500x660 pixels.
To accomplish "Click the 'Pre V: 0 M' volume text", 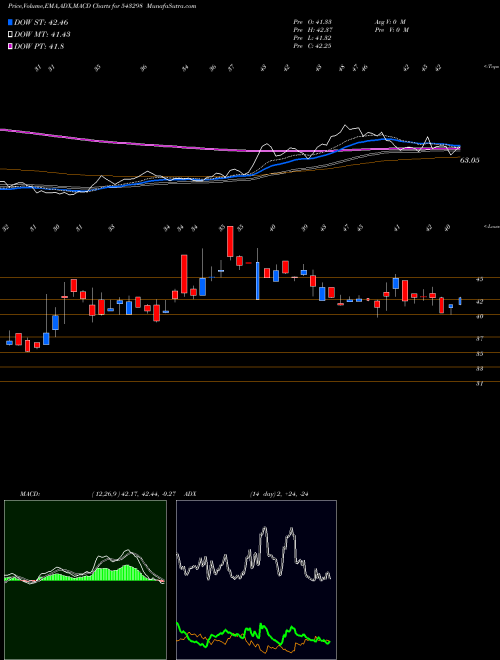I will pos(391,30).
